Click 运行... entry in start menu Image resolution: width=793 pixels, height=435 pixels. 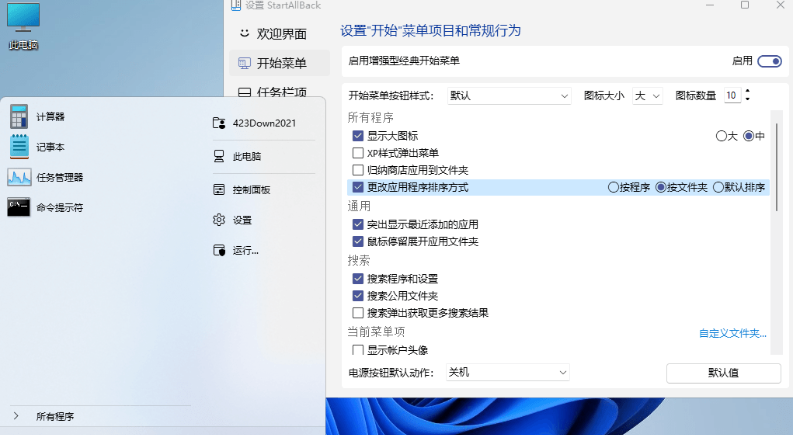tap(246, 250)
